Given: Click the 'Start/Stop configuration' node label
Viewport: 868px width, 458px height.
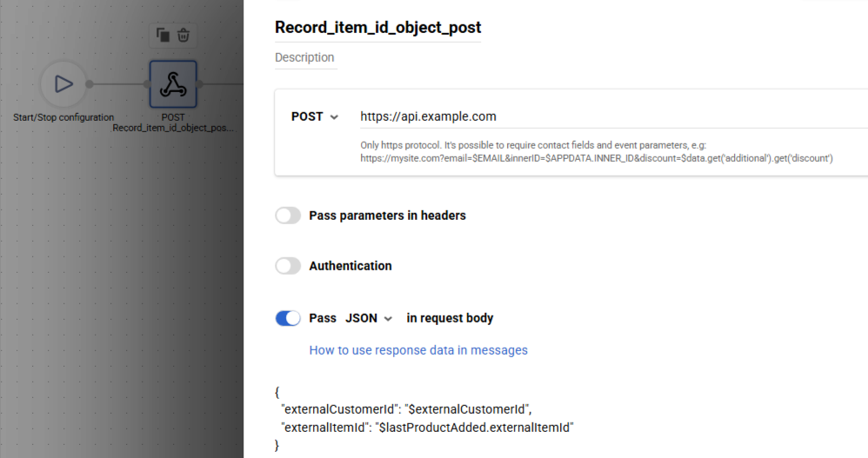Looking at the screenshot, I should pyautogui.click(x=63, y=117).
